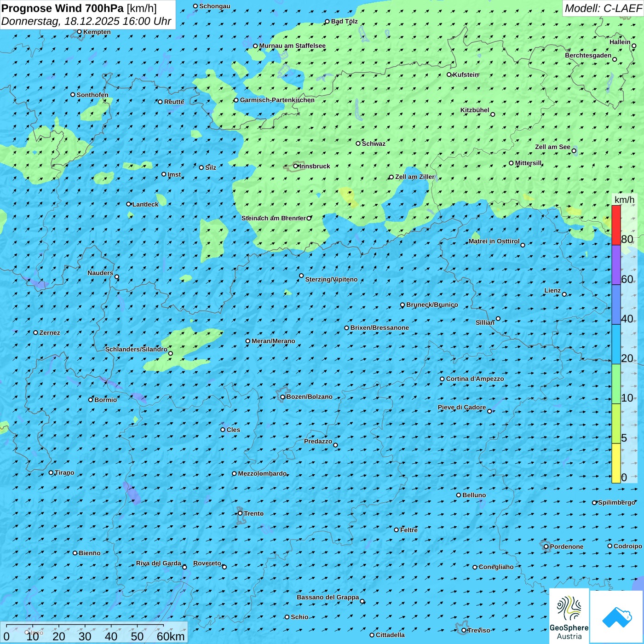Click the Lienz location dot
Image resolution: width=644 pixels, height=644 pixels.
564,294
